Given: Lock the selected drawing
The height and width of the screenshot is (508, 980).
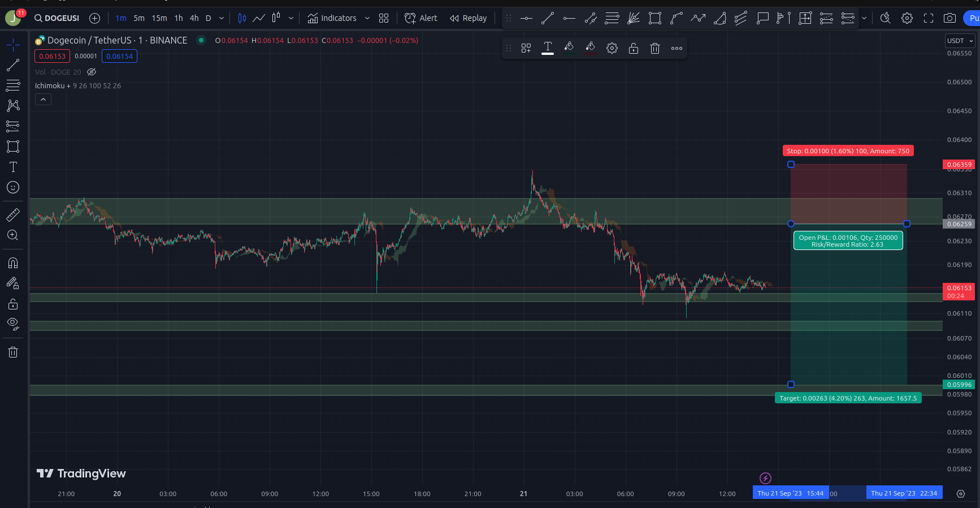Looking at the screenshot, I should tap(634, 48).
